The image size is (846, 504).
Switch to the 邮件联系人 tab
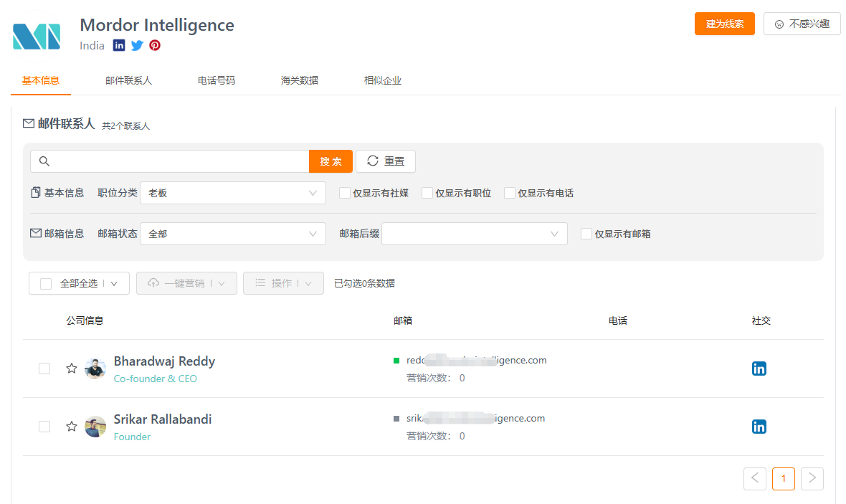128,80
